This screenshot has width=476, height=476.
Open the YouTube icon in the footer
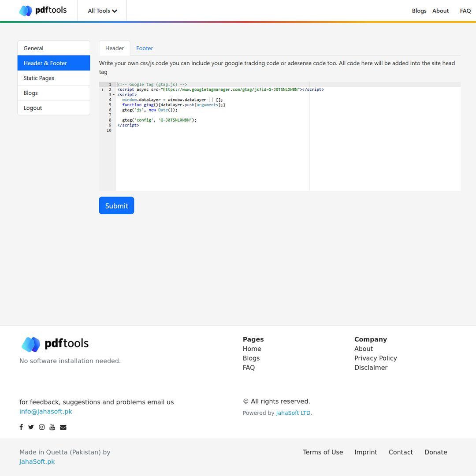52,427
